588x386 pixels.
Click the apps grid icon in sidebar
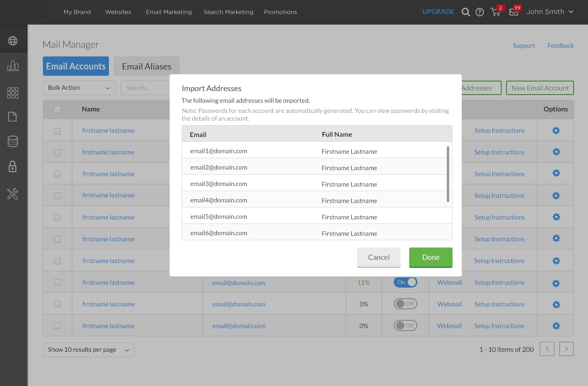coord(13,93)
